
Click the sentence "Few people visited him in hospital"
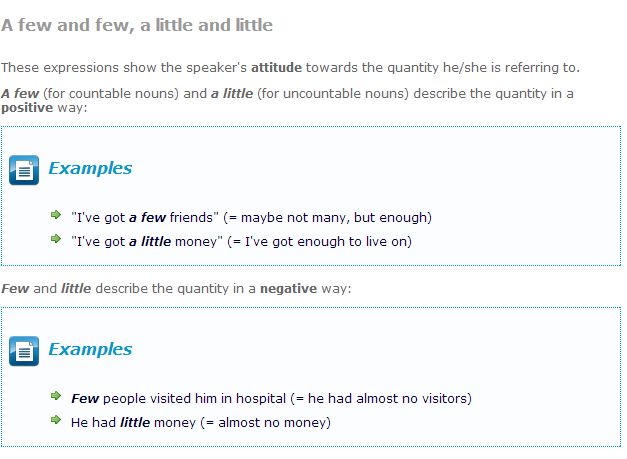tap(177, 398)
